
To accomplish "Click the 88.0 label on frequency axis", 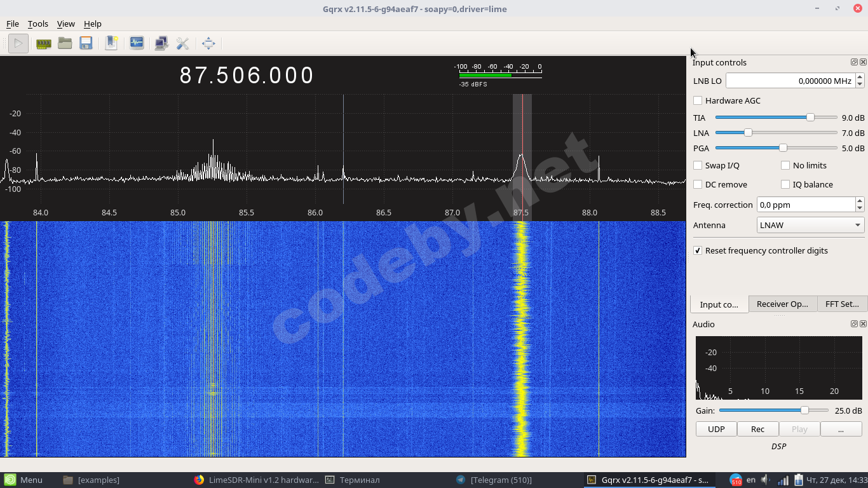I will (x=590, y=212).
